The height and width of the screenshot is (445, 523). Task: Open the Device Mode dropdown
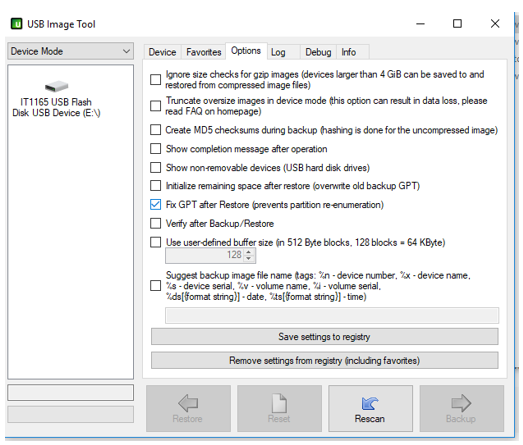tap(71, 51)
